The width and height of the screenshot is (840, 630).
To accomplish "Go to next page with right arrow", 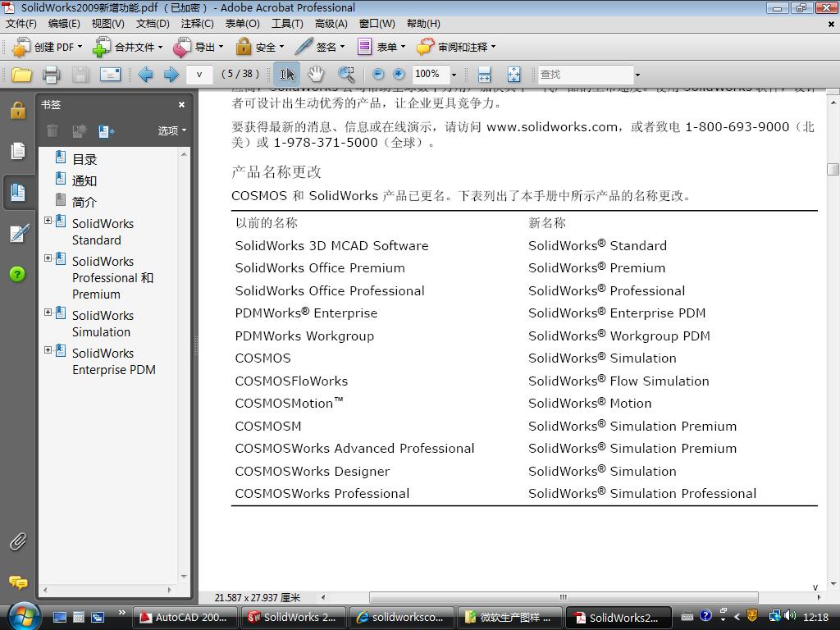I will (171, 75).
